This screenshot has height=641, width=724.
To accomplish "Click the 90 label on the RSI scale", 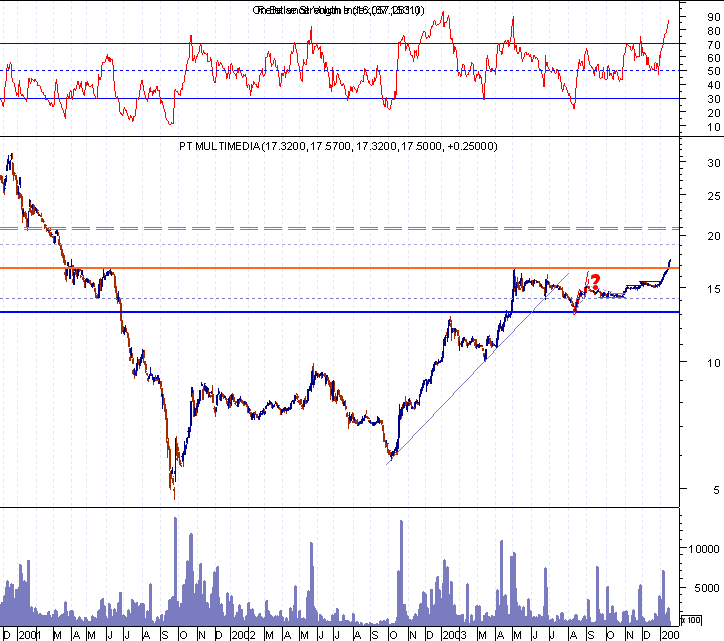I will click(x=713, y=17).
